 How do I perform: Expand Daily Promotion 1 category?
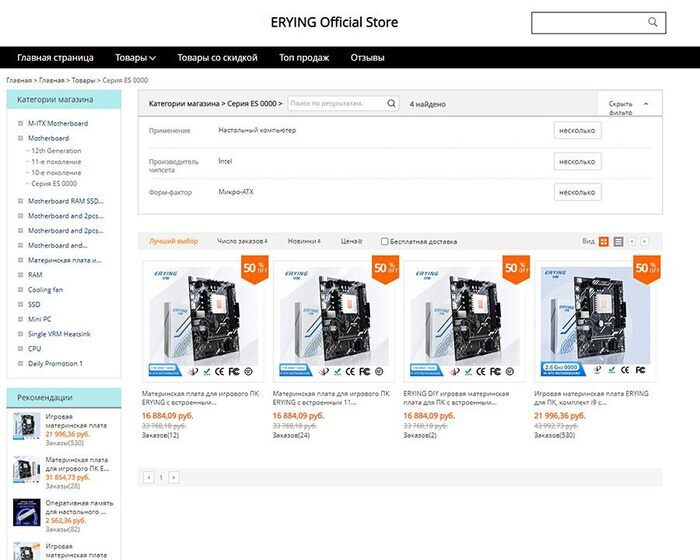20,363
